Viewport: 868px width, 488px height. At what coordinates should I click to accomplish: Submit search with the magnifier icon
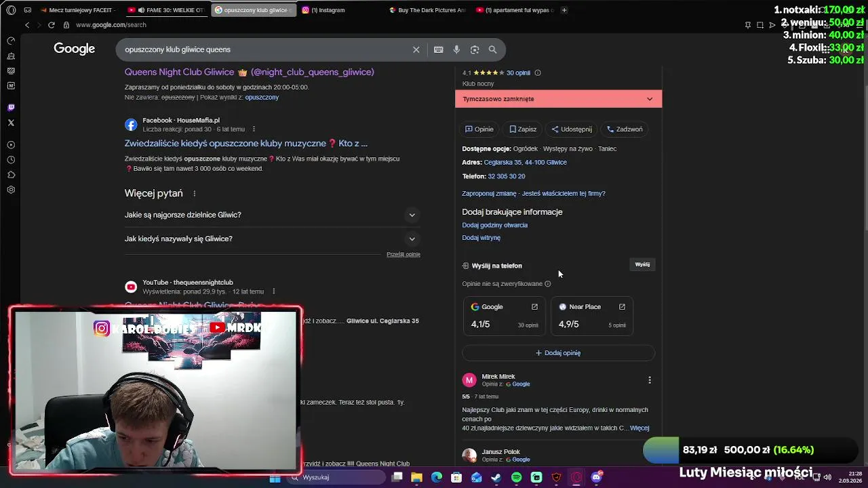pos(493,49)
